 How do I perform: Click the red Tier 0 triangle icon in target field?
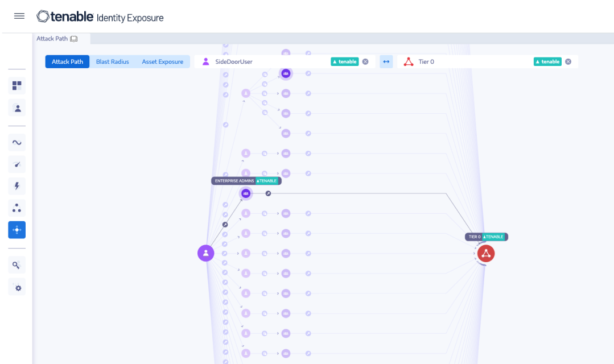point(409,61)
